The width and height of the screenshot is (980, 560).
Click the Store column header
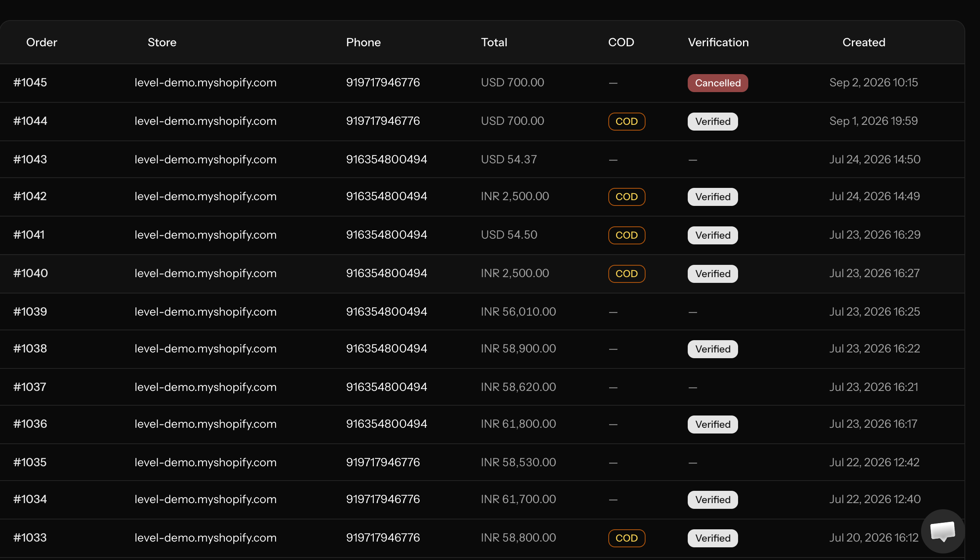(162, 42)
